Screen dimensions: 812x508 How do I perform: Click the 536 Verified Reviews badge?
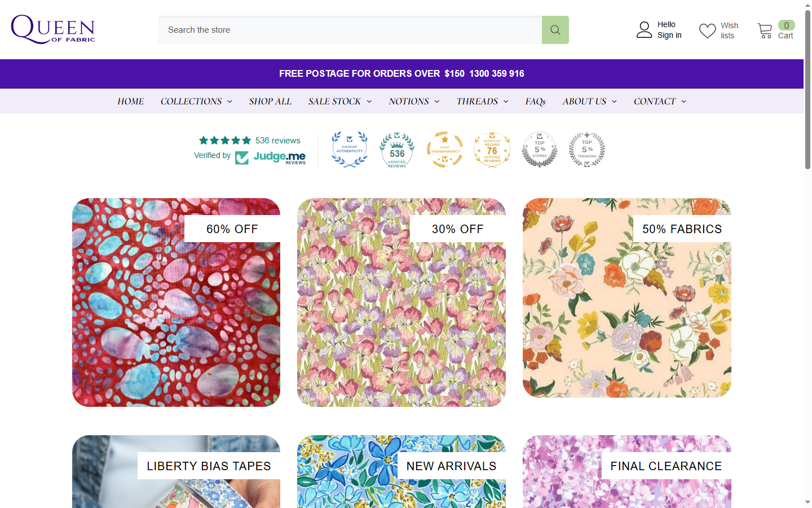397,150
